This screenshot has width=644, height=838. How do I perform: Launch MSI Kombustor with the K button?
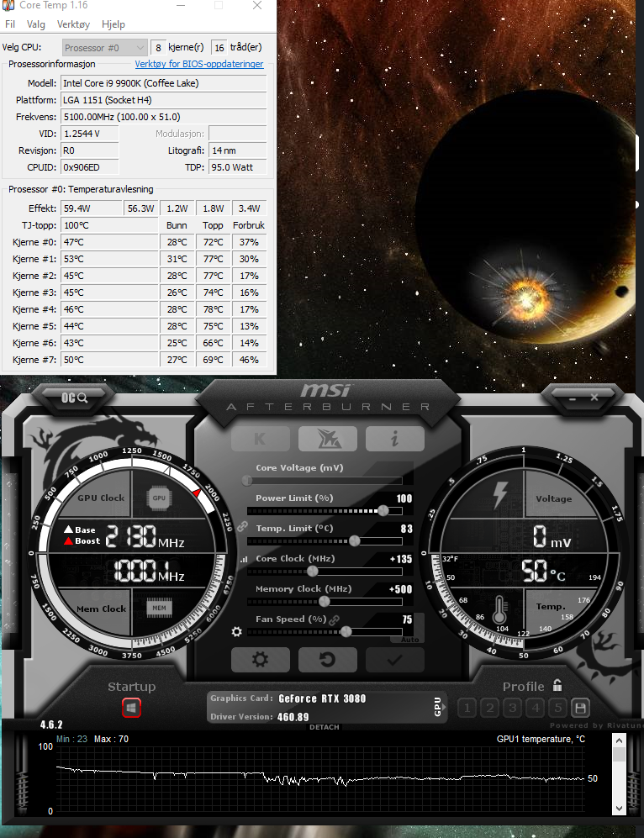pyautogui.click(x=261, y=439)
